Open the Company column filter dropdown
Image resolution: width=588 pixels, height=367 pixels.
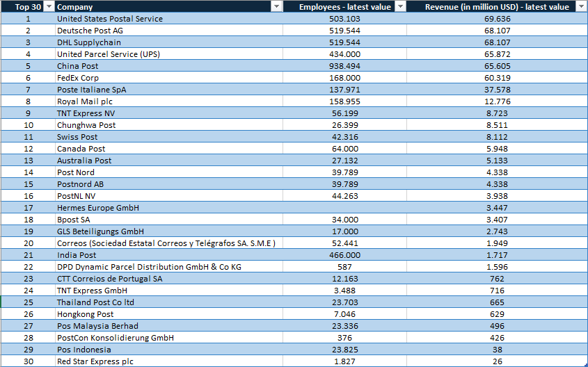[276, 6]
